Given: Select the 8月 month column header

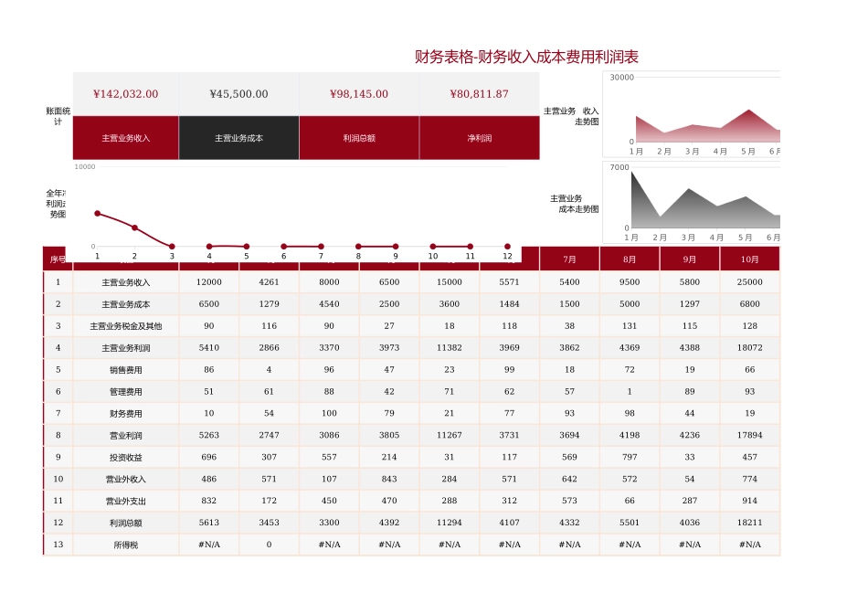Looking at the screenshot, I should click(630, 259).
